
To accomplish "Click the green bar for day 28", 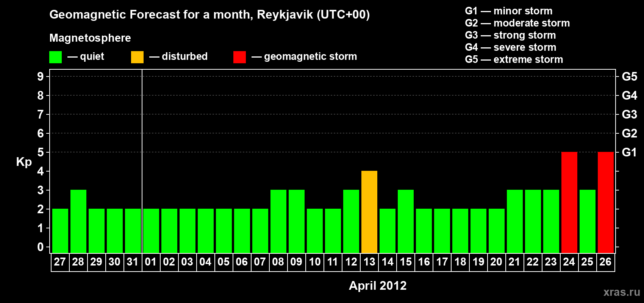I will pyautogui.click(x=78, y=221).
